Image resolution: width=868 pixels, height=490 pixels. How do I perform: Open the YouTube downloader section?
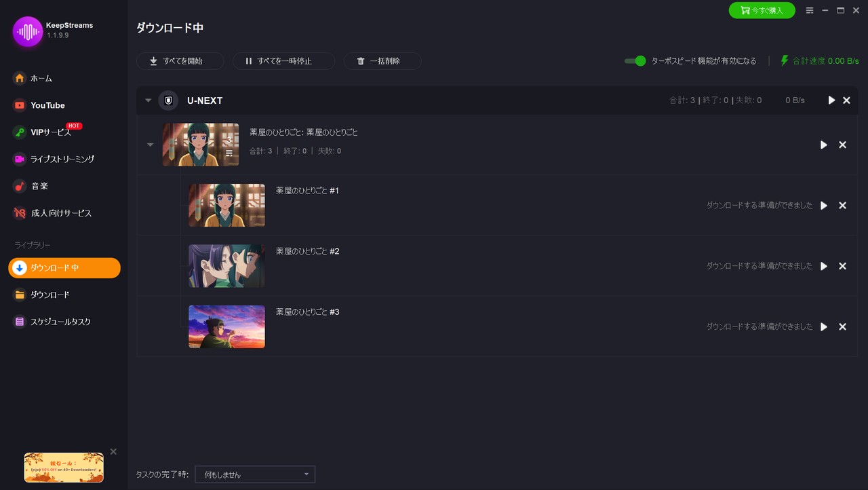point(47,105)
